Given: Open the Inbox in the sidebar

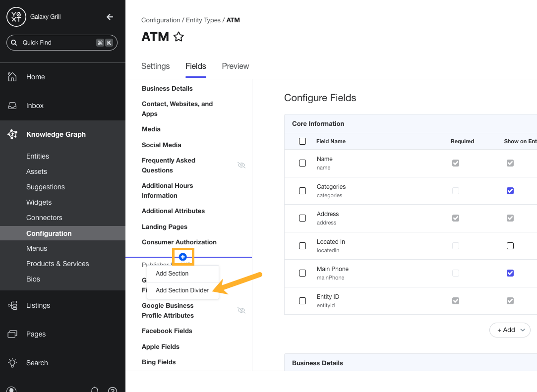Looking at the screenshot, I should (x=35, y=106).
